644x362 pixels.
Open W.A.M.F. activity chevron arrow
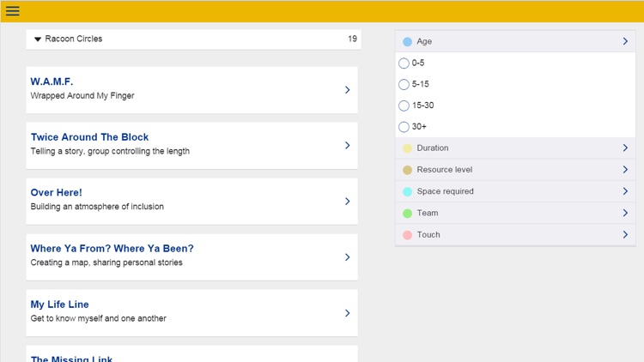tap(347, 90)
